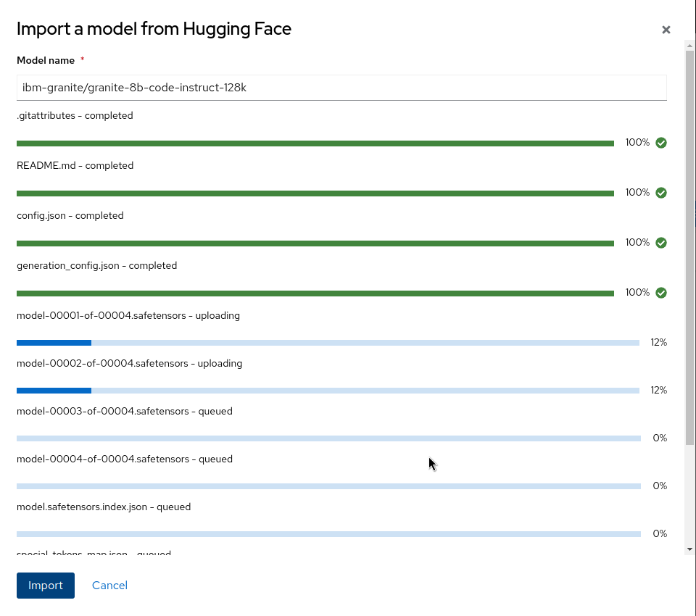
Task: Click 'model-00001-of-00004.safetensors - uploading' label
Action: (x=128, y=315)
